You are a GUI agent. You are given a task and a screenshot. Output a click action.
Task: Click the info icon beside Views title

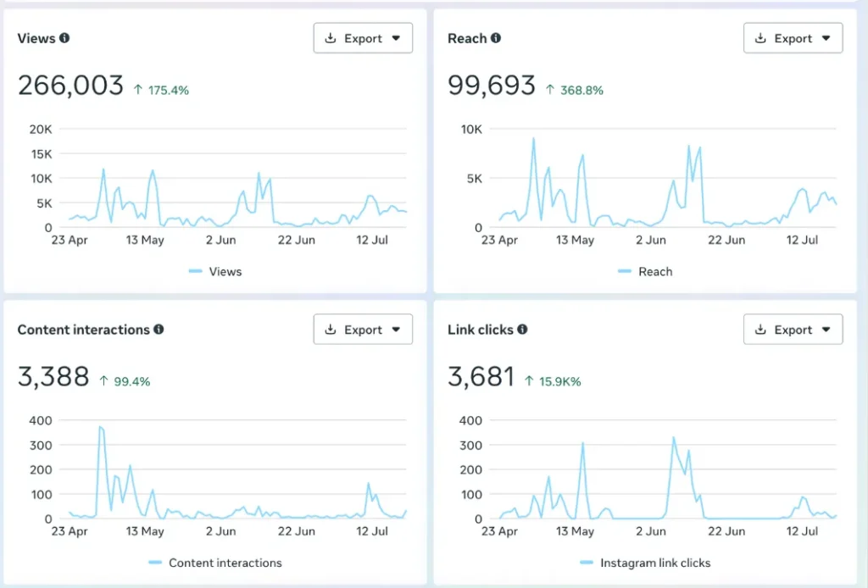click(x=64, y=38)
